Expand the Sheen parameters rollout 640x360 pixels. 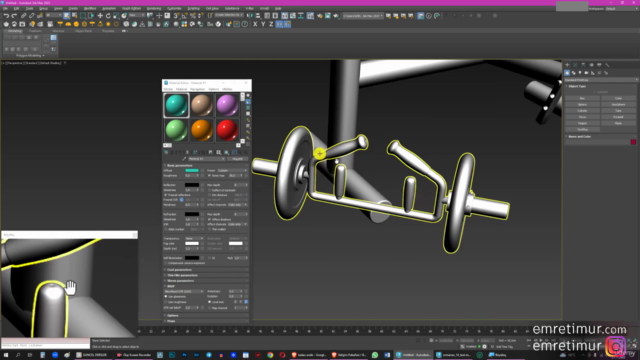point(206,281)
